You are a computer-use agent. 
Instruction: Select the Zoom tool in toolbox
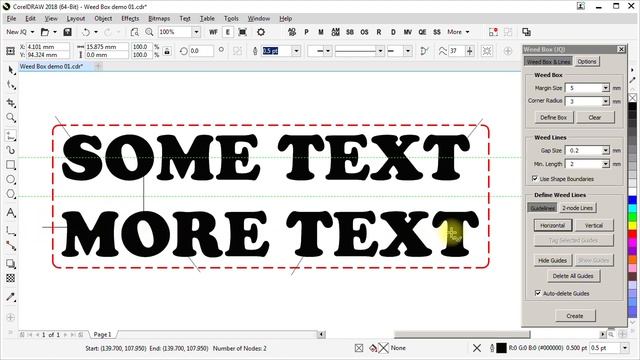(x=11, y=118)
